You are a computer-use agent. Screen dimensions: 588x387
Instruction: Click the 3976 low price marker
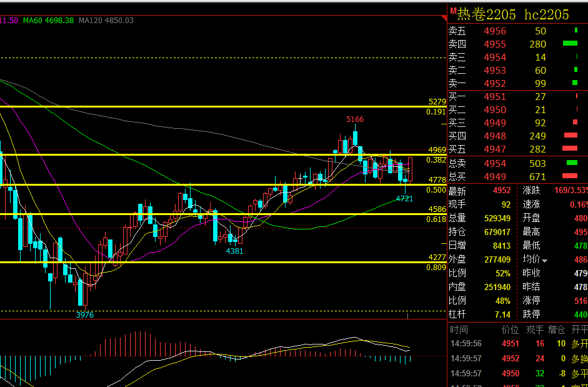[85, 315]
